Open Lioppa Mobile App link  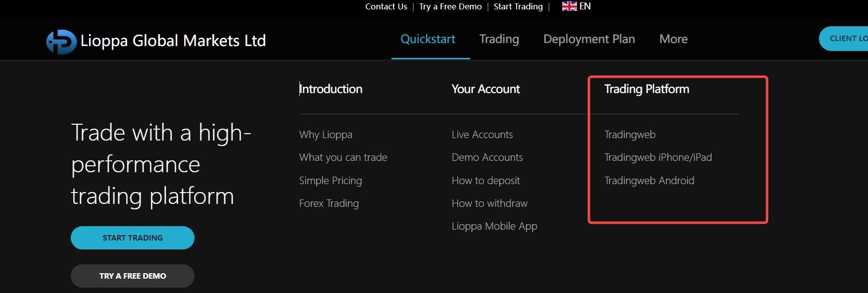point(494,226)
